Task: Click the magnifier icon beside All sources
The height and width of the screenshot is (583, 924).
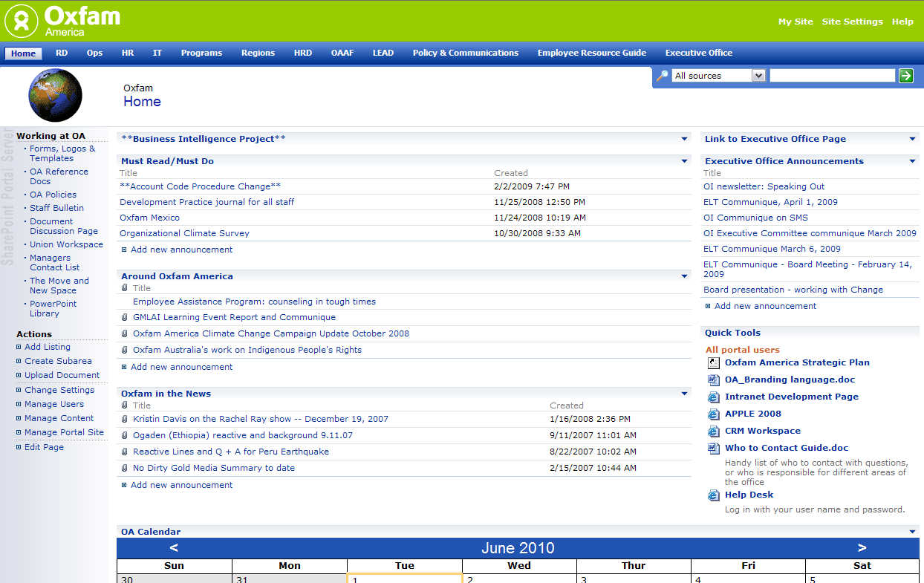Action: (x=663, y=75)
